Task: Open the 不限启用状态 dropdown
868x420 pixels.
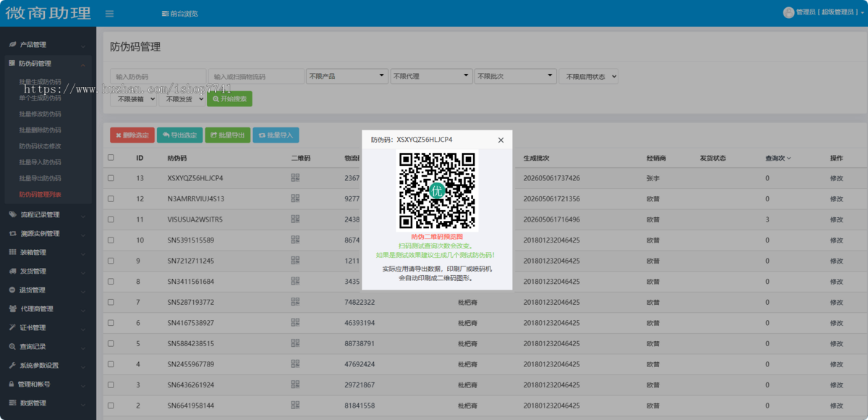Action: tap(589, 76)
